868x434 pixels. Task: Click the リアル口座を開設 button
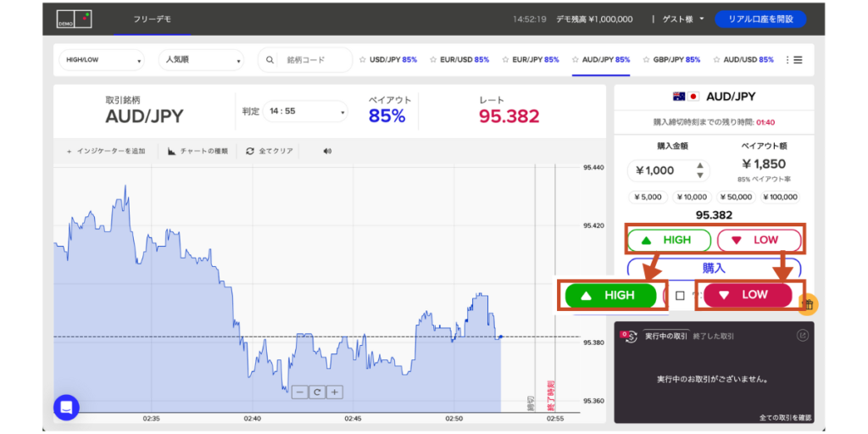760,19
